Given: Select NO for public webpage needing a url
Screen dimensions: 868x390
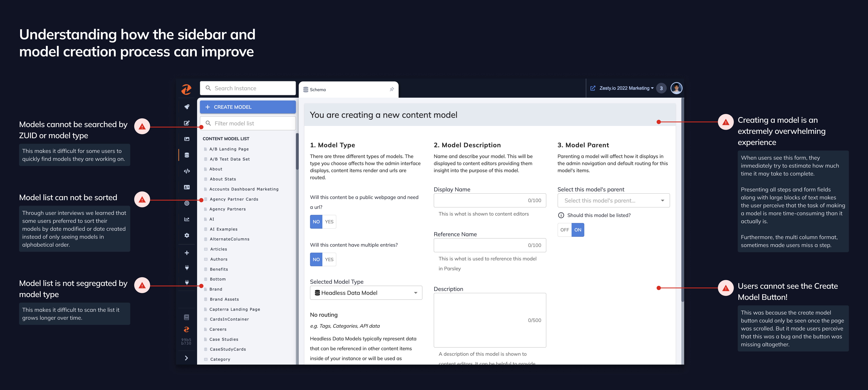Looking at the screenshot, I should pos(316,222).
